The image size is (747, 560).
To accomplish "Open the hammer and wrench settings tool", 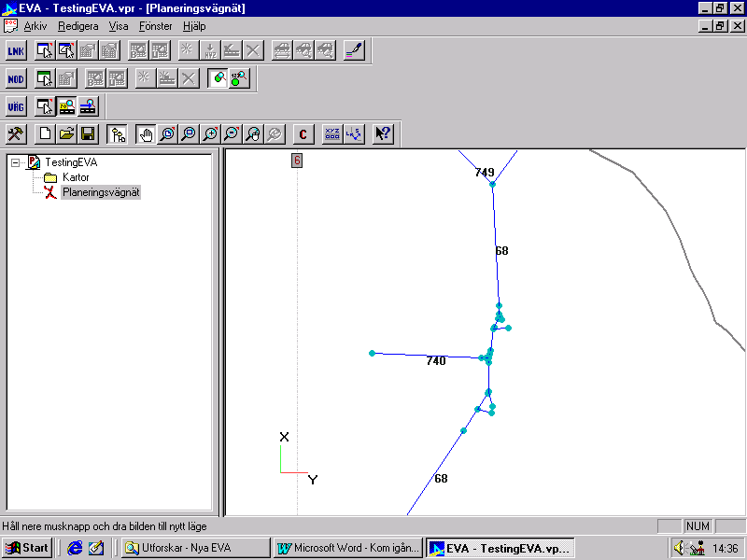I will click(x=16, y=134).
